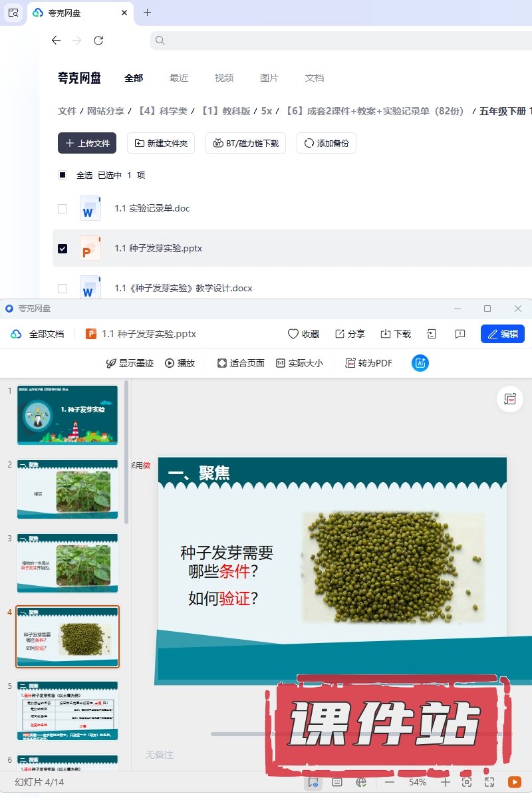Uncheck the 1.1 种子发芽实验.pptx checkbox

(x=63, y=249)
